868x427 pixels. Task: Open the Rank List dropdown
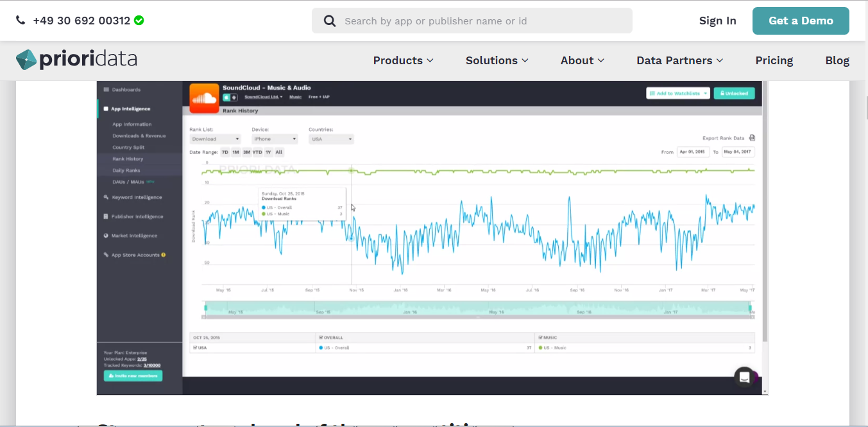(215, 139)
